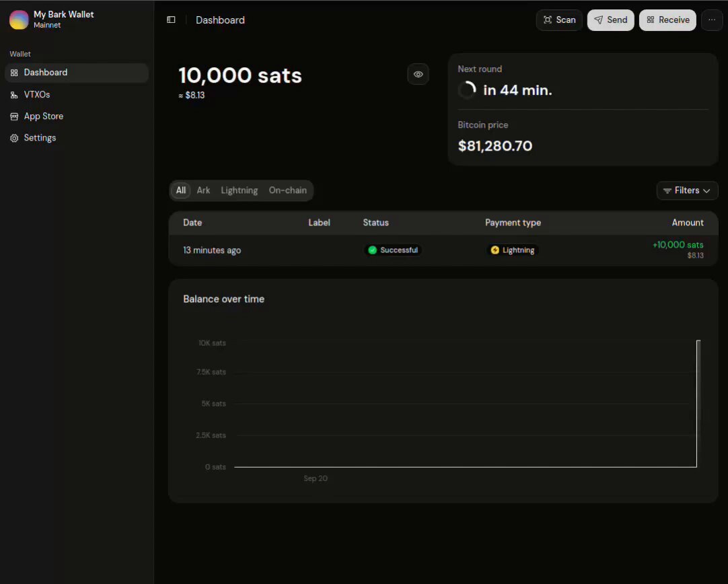Go to the Dashboard sidebar item
The image size is (728, 584).
(x=77, y=73)
